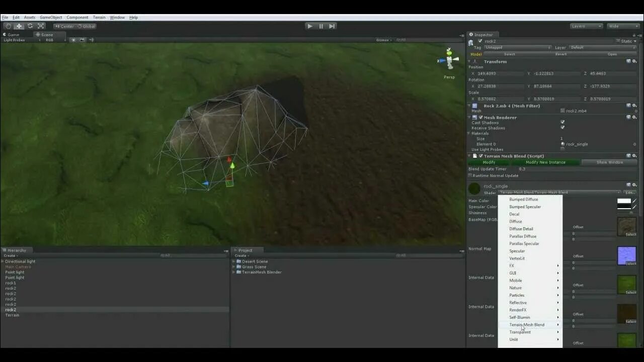Toggle Static checkbox in Inspector
The width and height of the screenshot is (644, 362).
point(618,41)
